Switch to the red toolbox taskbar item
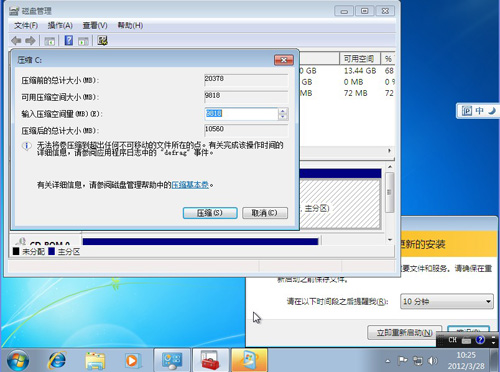The width and height of the screenshot is (500, 372). [210, 360]
